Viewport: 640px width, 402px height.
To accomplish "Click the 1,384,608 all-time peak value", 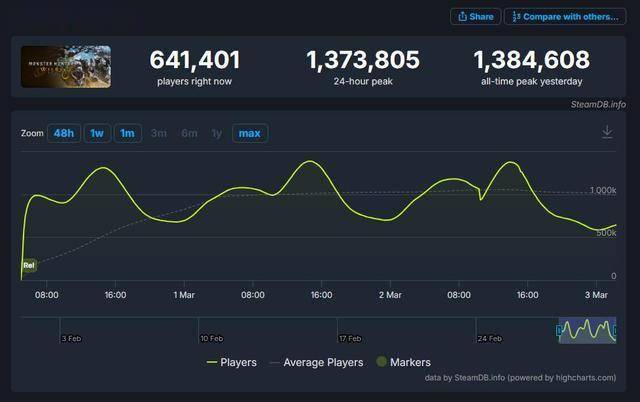I will click(531, 60).
